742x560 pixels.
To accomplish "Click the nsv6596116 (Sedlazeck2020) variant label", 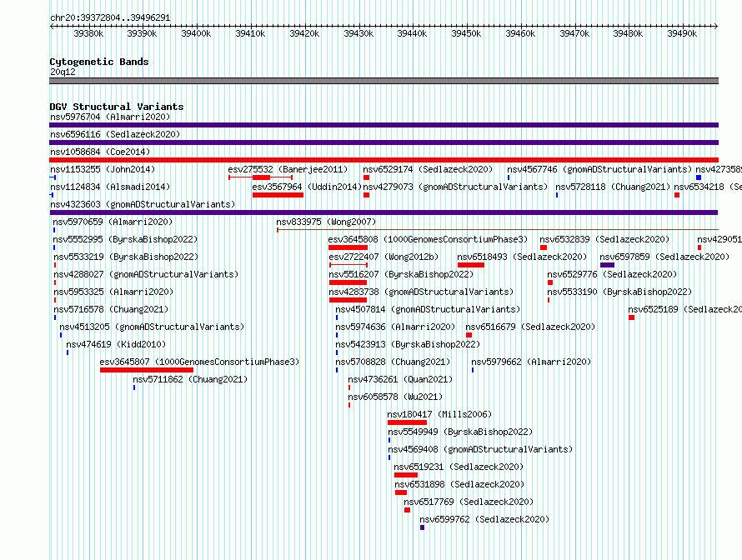I will (x=115, y=134).
